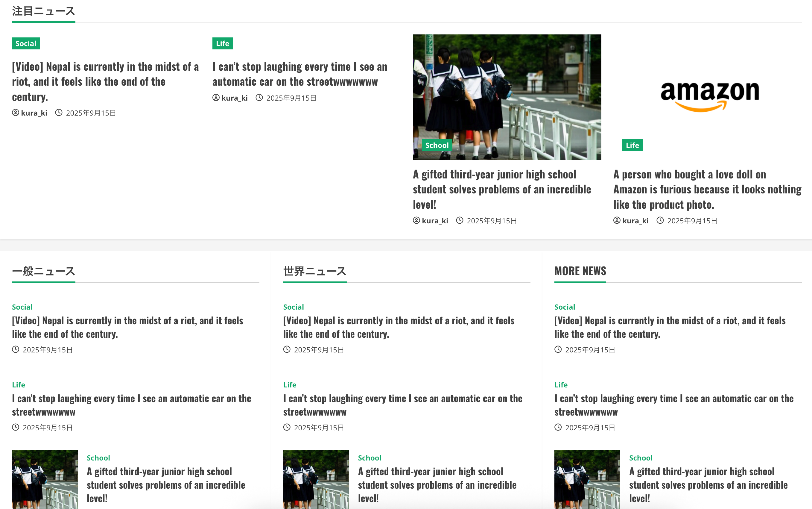Screen dimensions: 812x509
Task: Click 2025年9月15日 date under 一般ニュース Life article
Action: coord(48,428)
